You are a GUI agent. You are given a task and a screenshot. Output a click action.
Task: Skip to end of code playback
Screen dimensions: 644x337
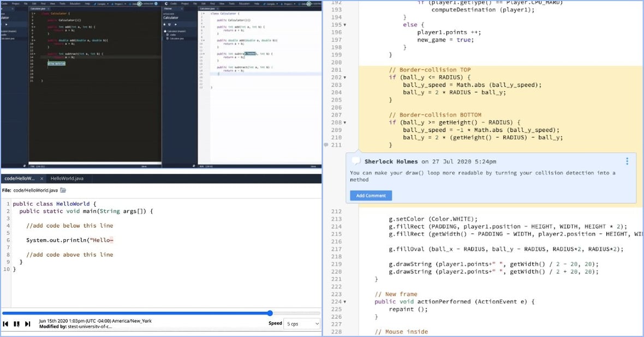[27, 324]
